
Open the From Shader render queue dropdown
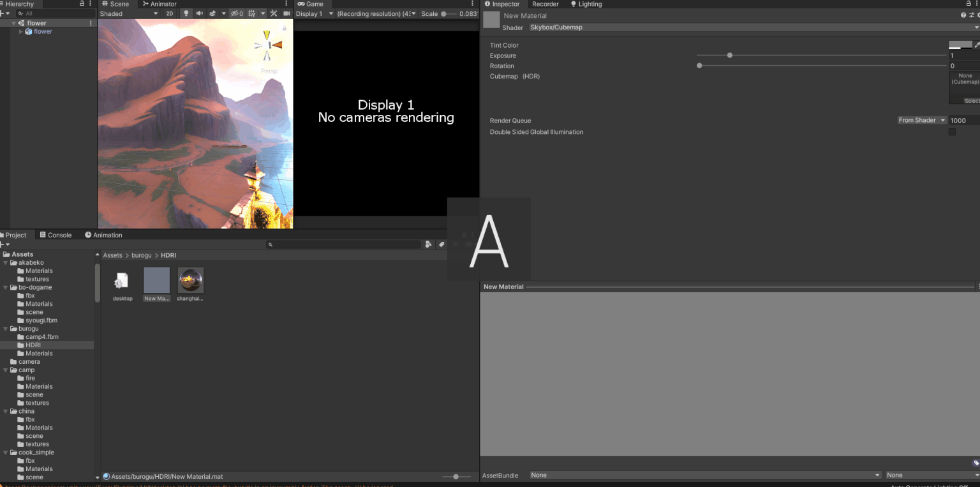click(x=921, y=120)
